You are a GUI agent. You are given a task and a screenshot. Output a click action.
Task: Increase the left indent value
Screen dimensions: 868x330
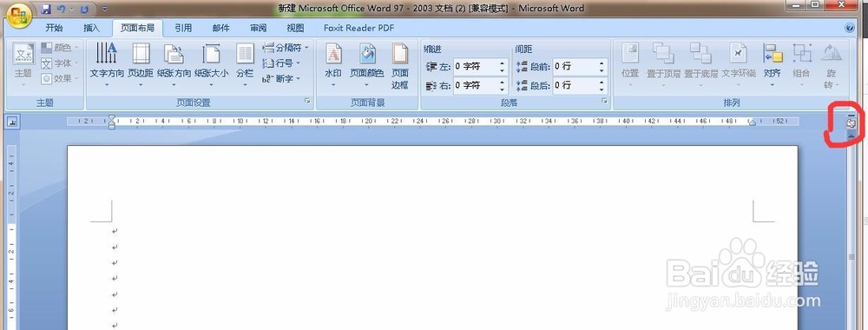pyautogui.click(x=502, y=63)
